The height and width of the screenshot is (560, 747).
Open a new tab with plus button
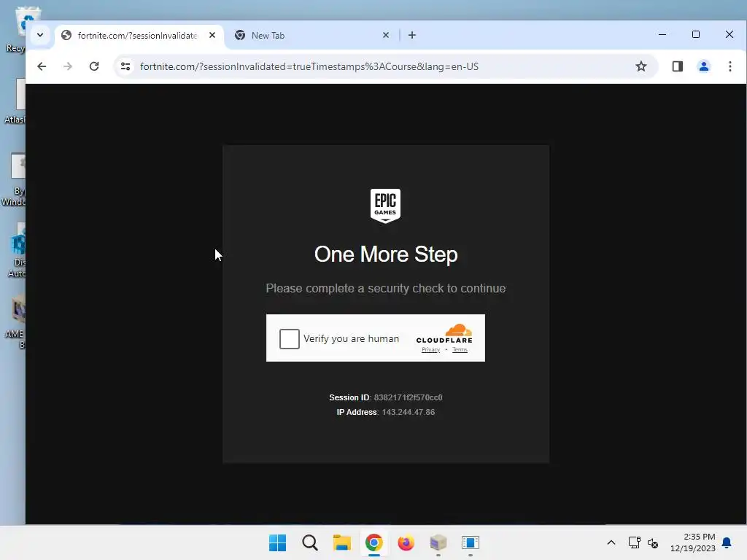412,35
